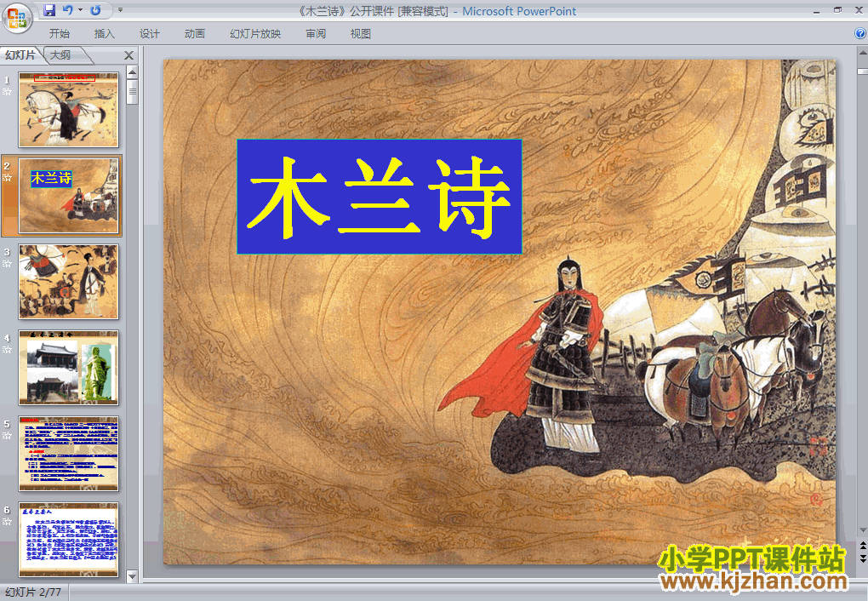868x601 pixels.
Task: Click the animation star icon for slide 2
Action: 7,178
